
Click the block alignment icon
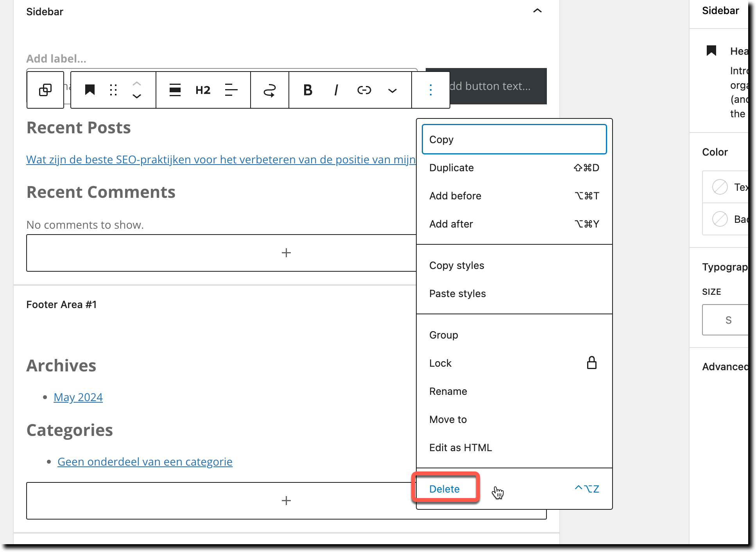(x=175, y=90)
